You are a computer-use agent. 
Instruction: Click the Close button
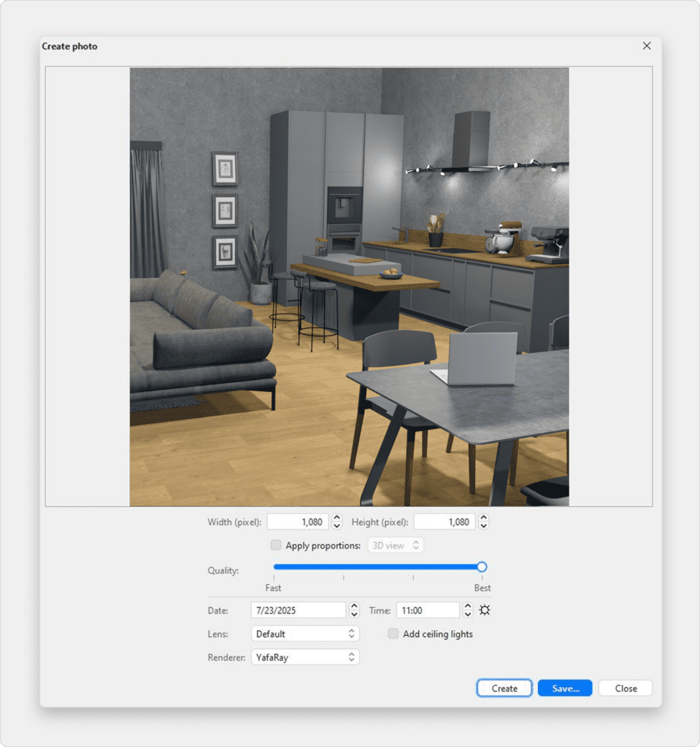point(625,688)
